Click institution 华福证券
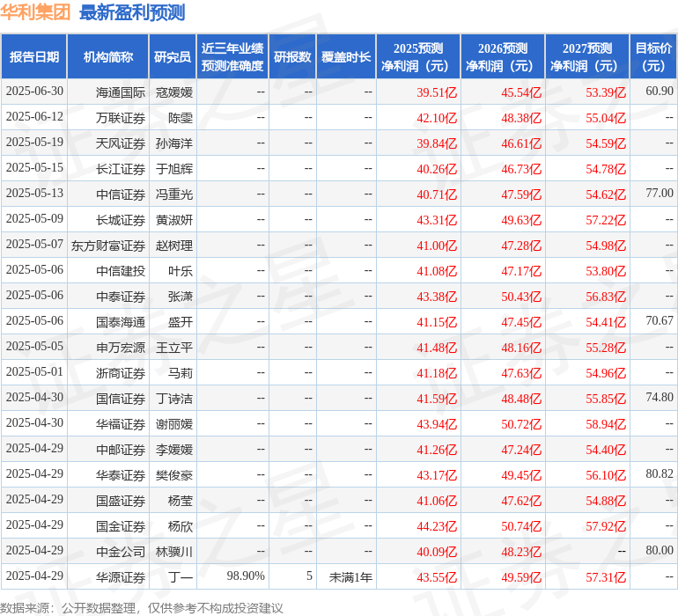This screenshot has width=678, height=616. (x=121, y=424)
